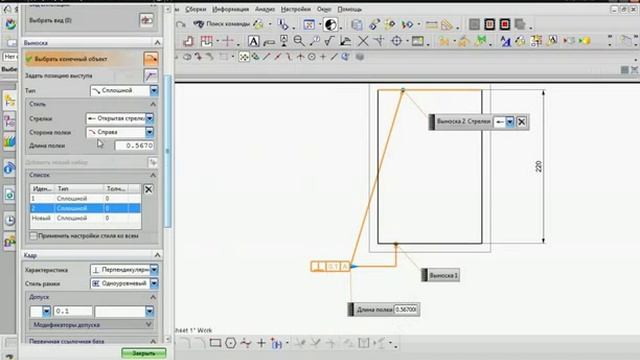Select row 1 Сплошной in the leader list
Screen dimensions: 640x360
(x=85, y=198)
